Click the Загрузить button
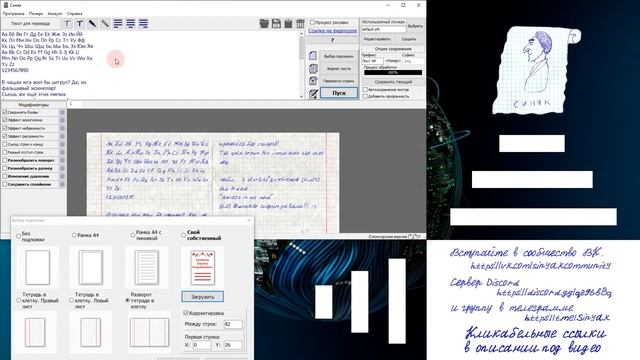The height and width of the screenshot is (360, 640). pyautogui.click(x=203, y=297)
